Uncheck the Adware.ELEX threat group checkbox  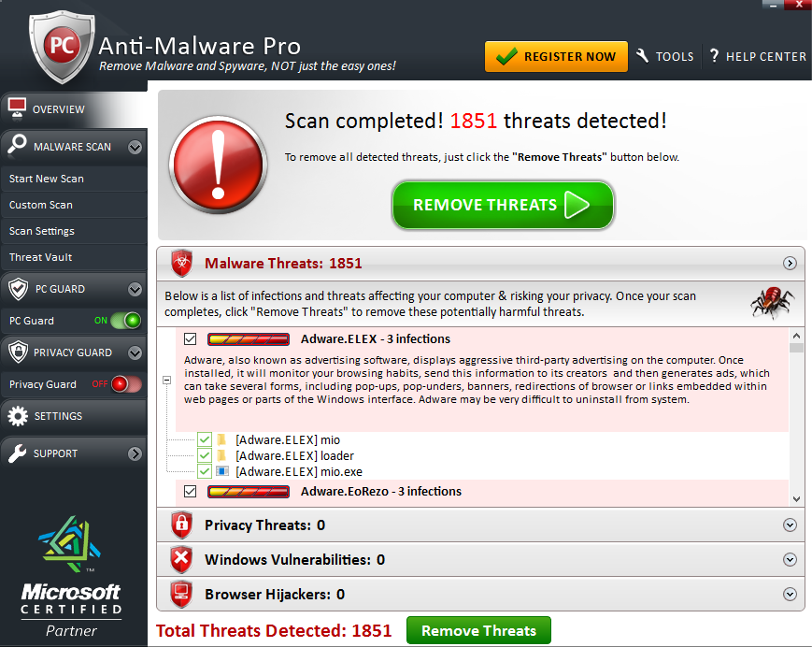tap(191, 338)
